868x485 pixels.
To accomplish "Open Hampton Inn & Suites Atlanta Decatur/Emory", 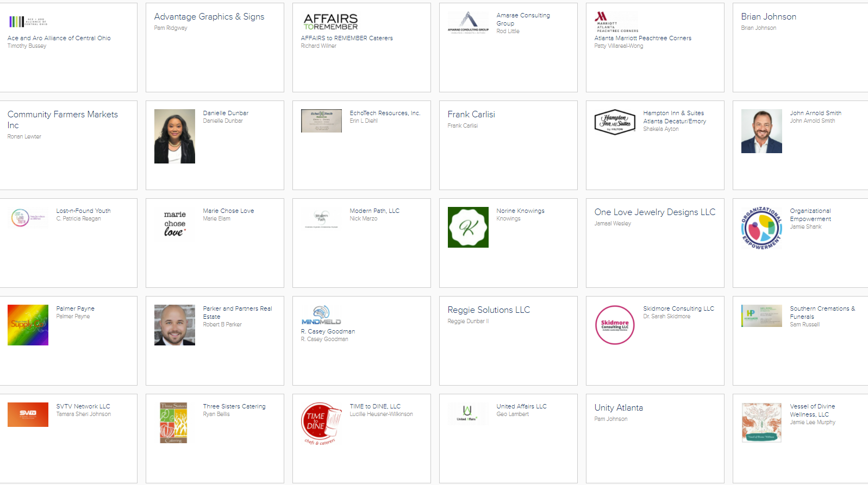I will [x=675, y=117].
